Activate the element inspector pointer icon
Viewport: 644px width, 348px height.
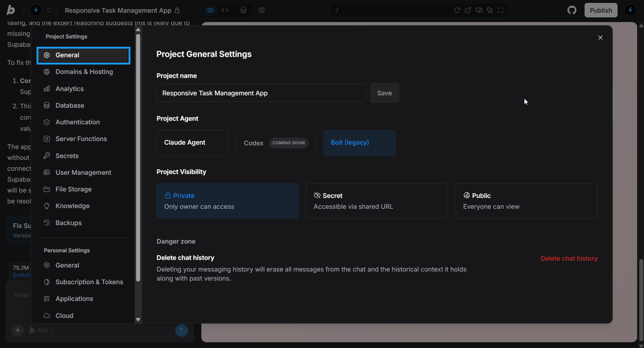pyautogui.click(x=490, y=10)
